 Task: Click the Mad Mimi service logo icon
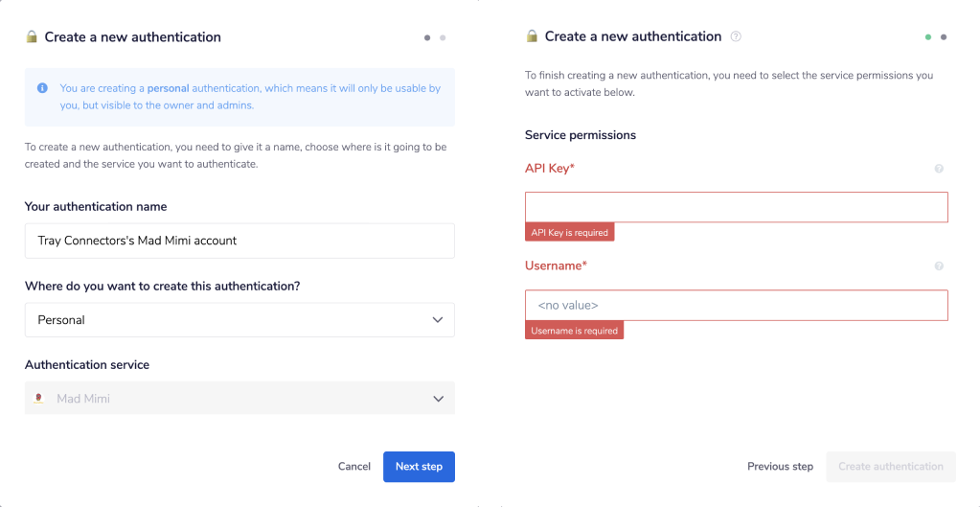click(39, 399)
